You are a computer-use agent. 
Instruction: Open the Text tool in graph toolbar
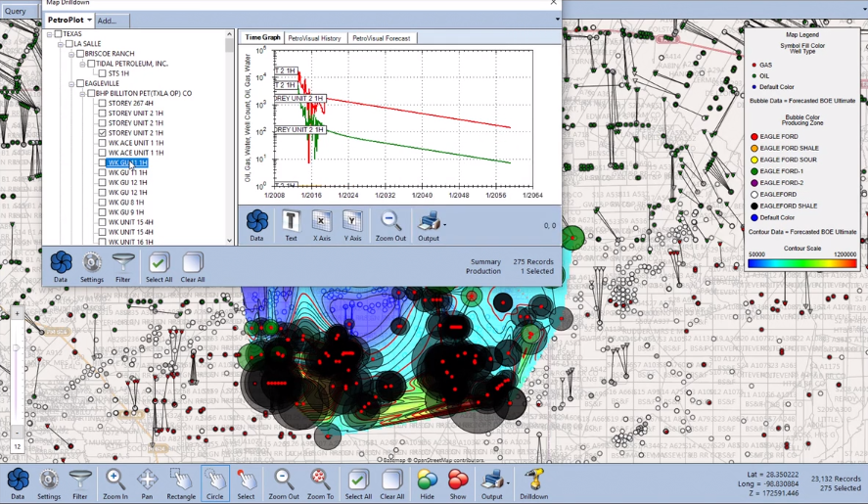(x=291, y=223)
